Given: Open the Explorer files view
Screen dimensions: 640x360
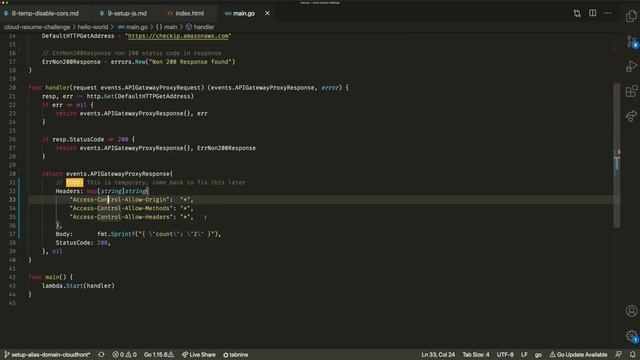Looking at the screenshot, I should (631, 16).
